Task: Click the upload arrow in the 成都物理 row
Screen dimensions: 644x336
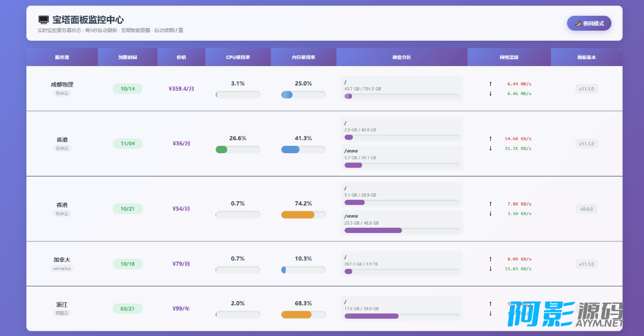Action: point(490,83)
